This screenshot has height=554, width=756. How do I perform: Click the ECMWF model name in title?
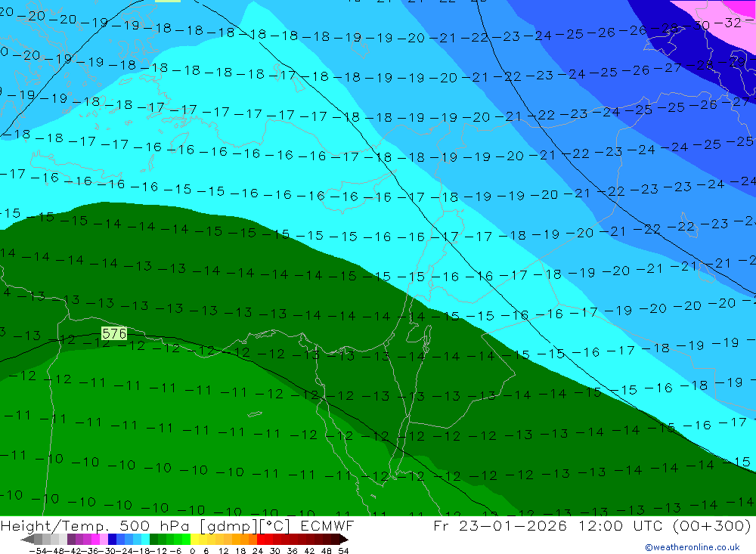pyautogui.click(x=327, y=525)
